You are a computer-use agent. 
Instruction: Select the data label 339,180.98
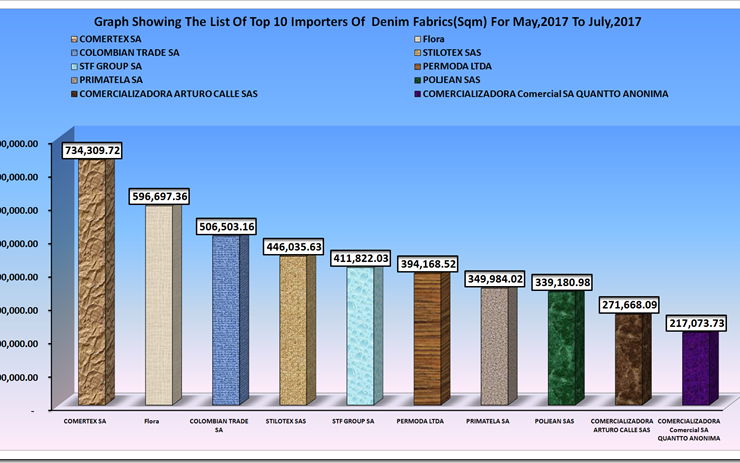tap(562, 283)
